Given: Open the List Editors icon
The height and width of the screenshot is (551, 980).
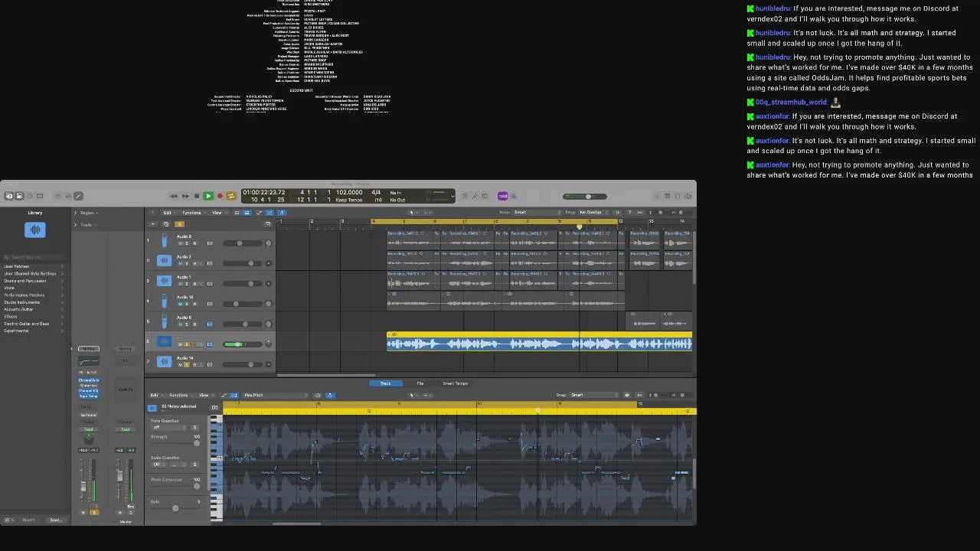Looking at the screenshot, I should click(656, 196).
